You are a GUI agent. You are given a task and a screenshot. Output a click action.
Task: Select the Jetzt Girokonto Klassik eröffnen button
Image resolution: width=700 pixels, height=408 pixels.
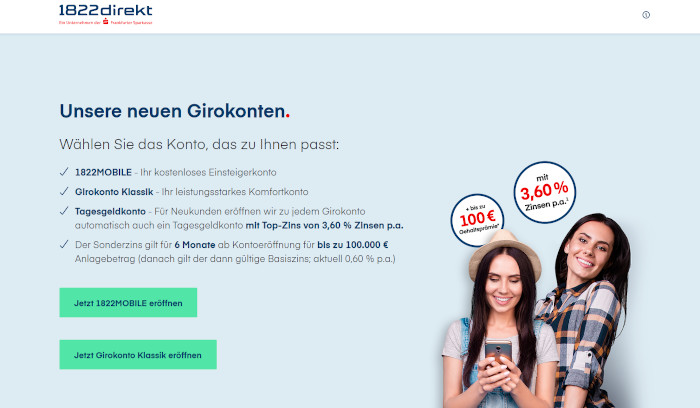coord(138,355)
